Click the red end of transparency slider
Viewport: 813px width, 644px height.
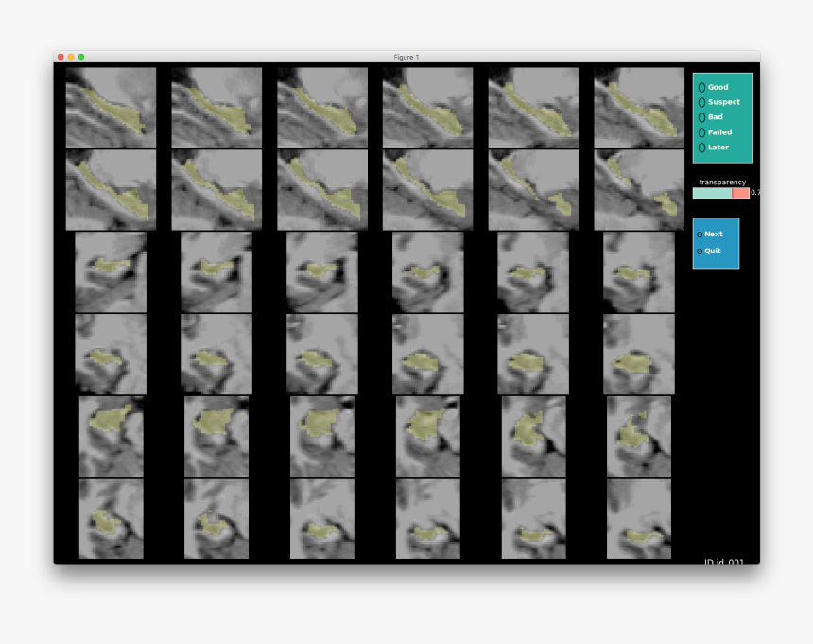click(740, 193)
